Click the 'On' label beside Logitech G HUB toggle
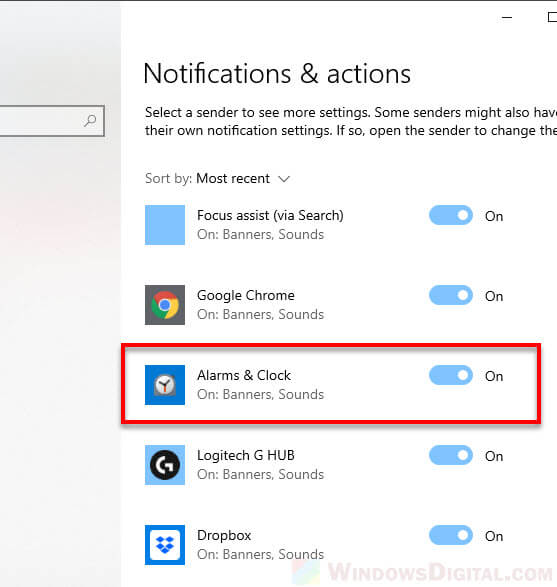This screenshot has height=587, width=557. (x=494, y=456)
